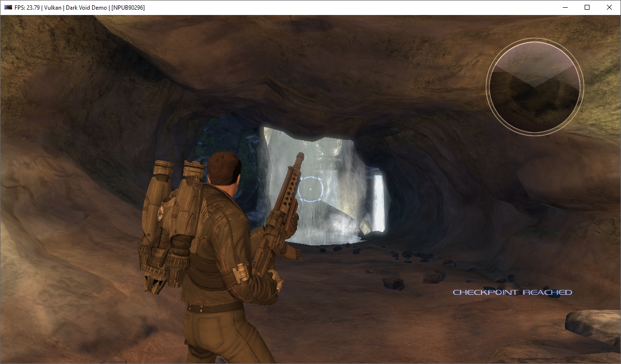
Task: Click the "Checkpoint Reached" notification text
Action: point(512,292)
